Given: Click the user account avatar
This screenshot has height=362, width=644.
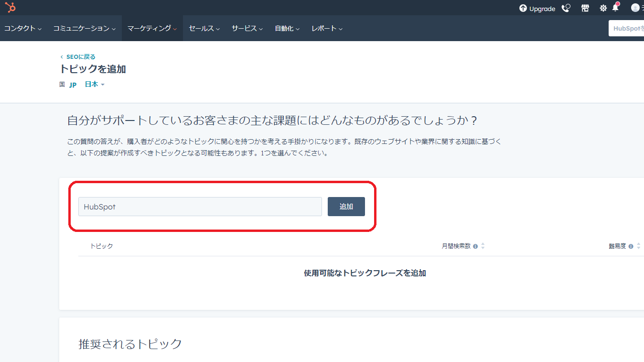Looking at the screenshot, I should 635,8.
